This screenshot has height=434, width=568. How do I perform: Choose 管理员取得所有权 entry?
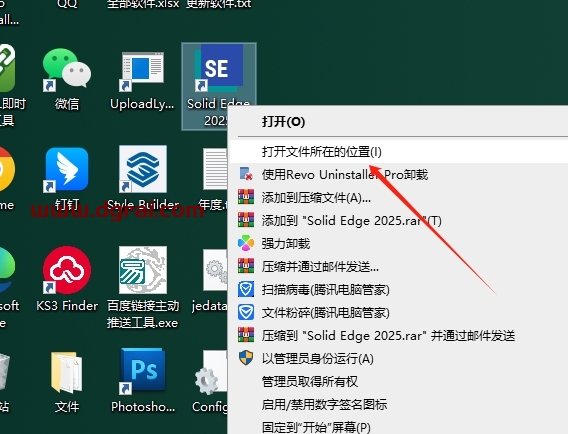point(399,381)
